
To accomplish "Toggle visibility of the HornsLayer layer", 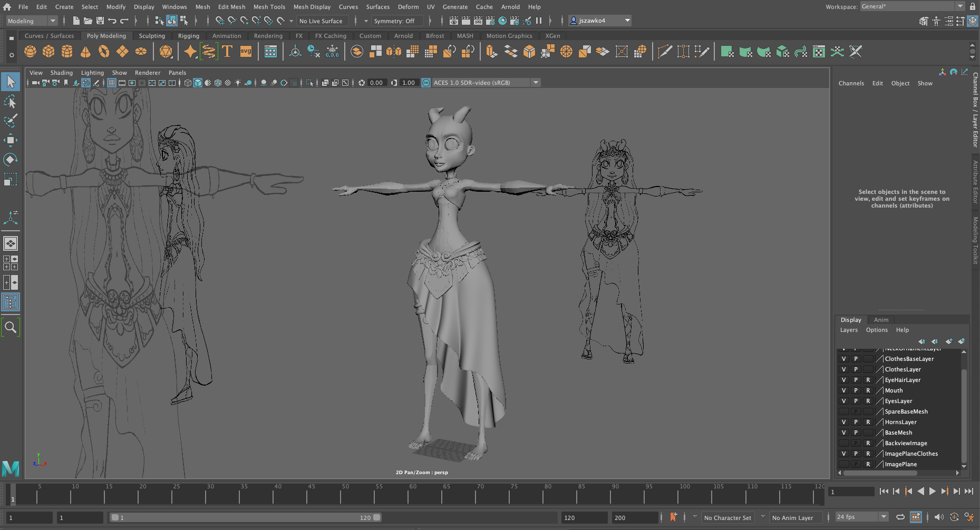I will pos(843,422).
